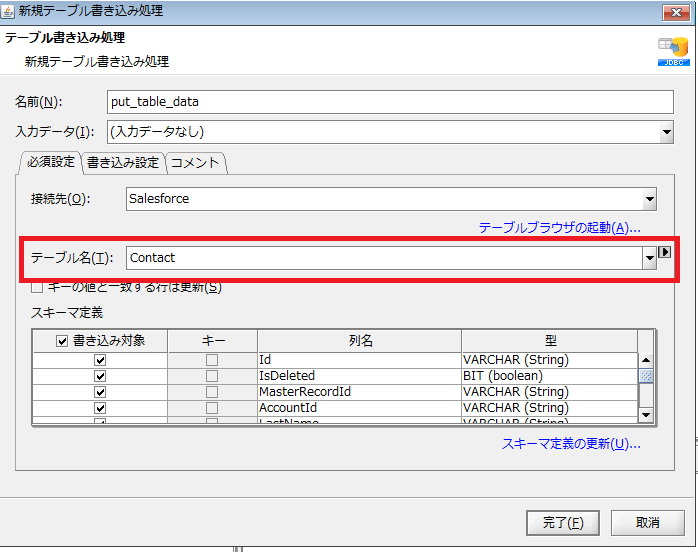Screen dimensions: 698x552
Task: Open テーブルブラウザの起動(A) link
Action: point(560,228)
